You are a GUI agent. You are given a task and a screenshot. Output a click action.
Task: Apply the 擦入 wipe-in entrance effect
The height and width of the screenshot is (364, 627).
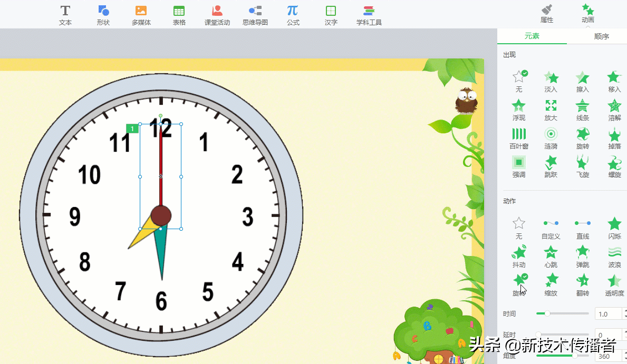[x=583, y=81]
